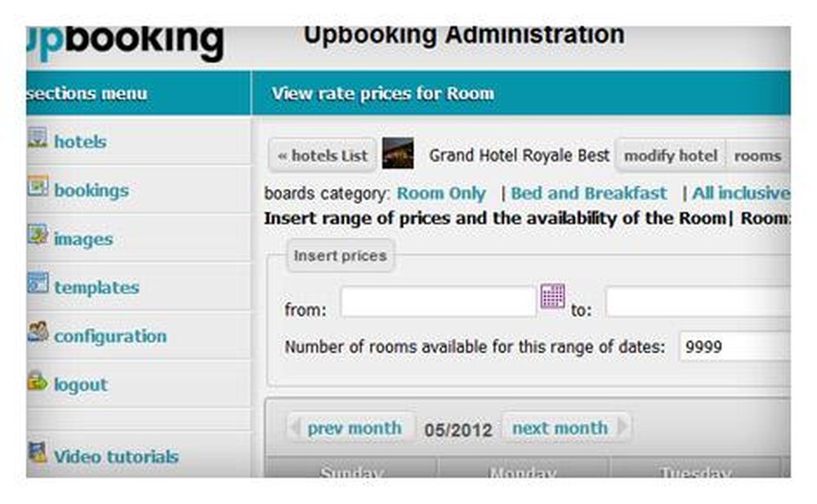Screen dimensions: 817x504
Task: Switch to the Bed and Breakfast board category
Action: 588,194
